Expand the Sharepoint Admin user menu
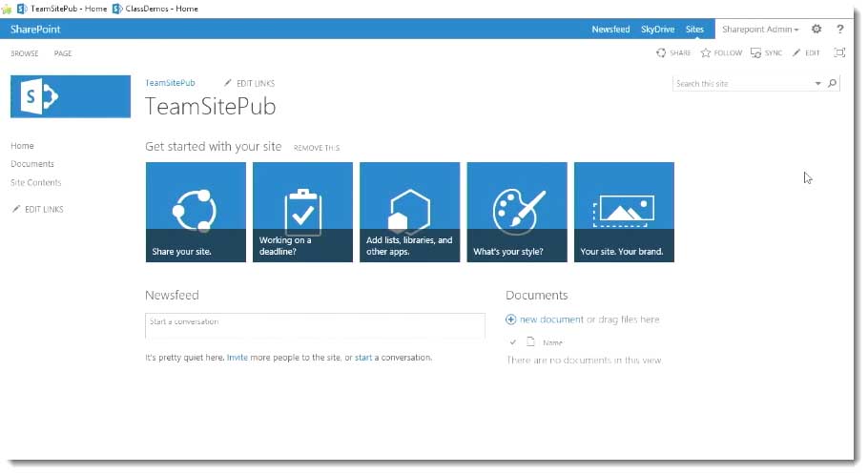 click(x=760, y=30)
